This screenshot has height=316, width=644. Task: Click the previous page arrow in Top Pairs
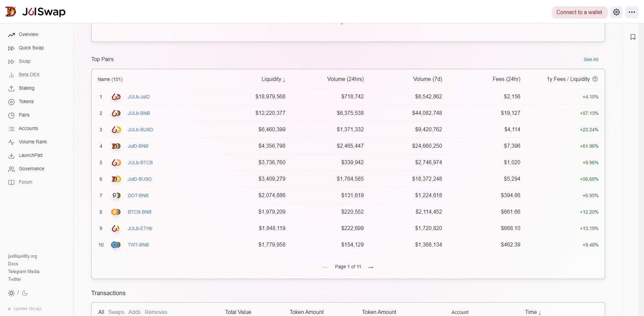325,267
